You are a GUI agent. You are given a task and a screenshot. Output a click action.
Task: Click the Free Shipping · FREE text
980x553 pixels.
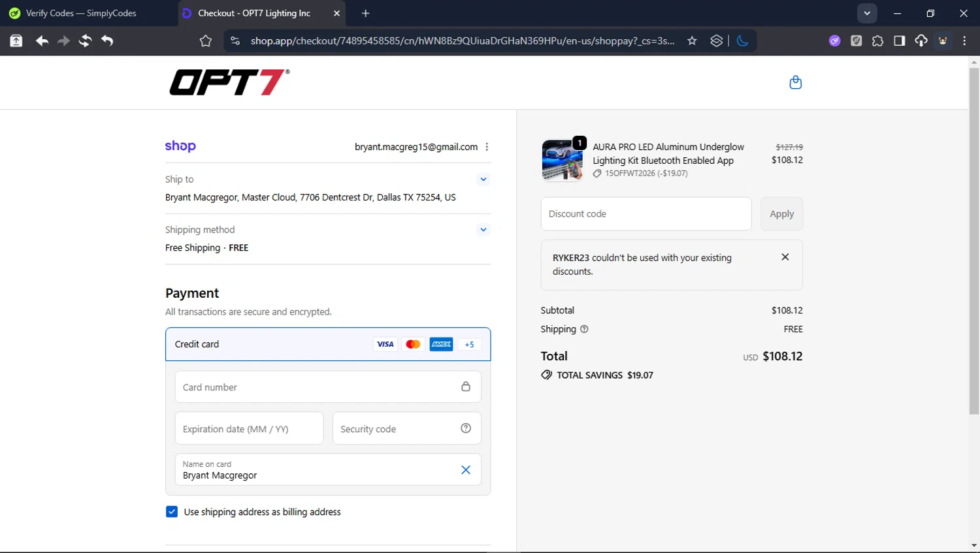pyautogui.click(x=206, y=247)
